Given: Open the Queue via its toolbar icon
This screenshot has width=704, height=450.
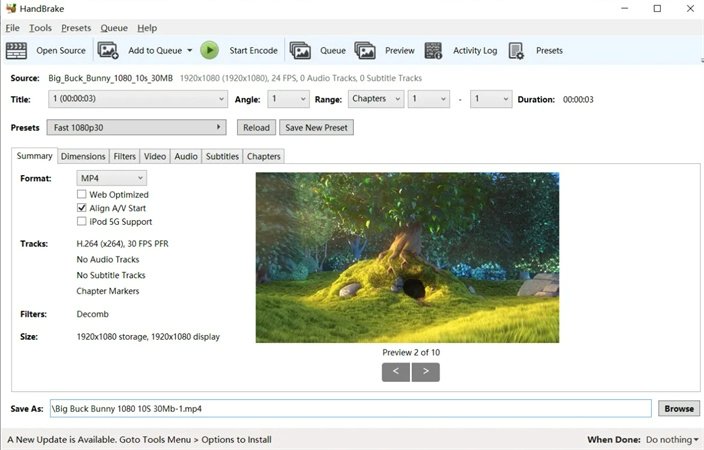Looking at the screenshot, I should click(x=300, y=50).
